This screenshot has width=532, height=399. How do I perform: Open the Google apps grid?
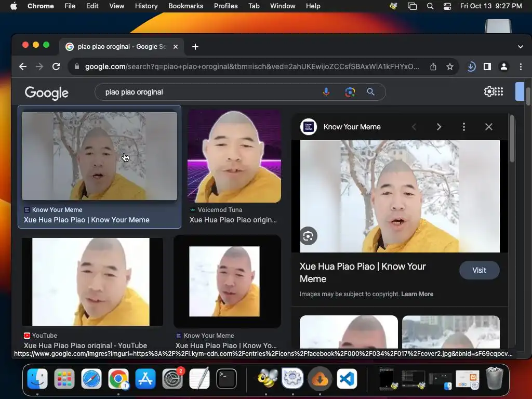pos(499,91)
